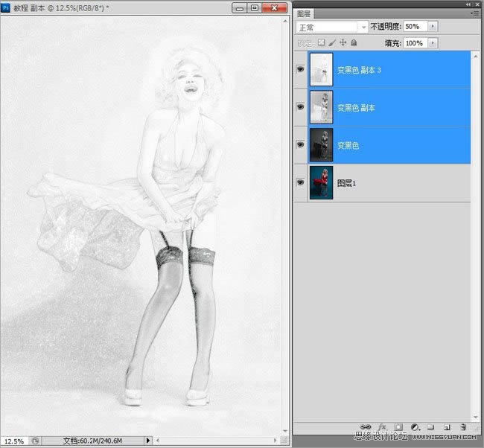Expand the opacity 不透明度 slider arrow
This screenshot has height=448, width=484.
click(433, 27)
